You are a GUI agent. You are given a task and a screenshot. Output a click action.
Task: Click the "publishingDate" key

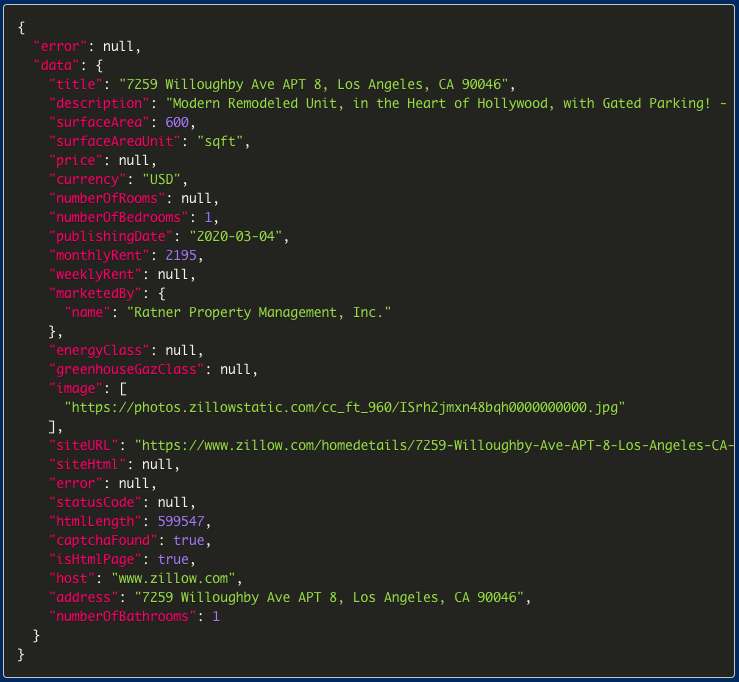[x=111, y=237]
